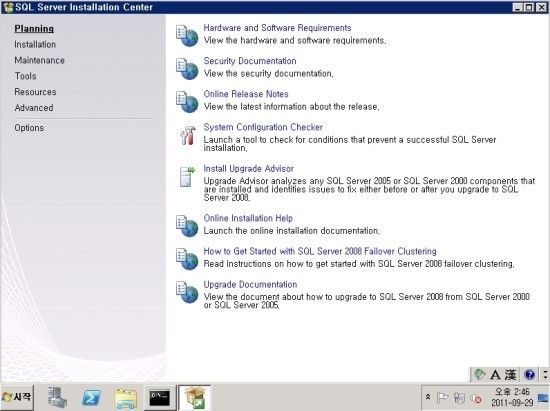Click the Online Installation Help globe icon
550x411 pixels.
(187, 225)
